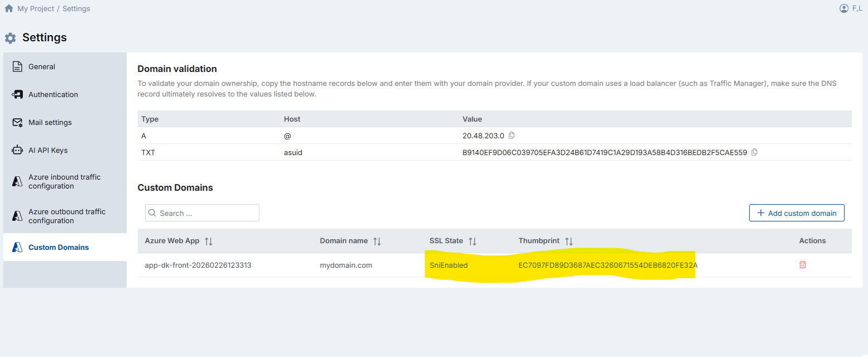The width and height of the screenshot is (868, 357).
Task: Open the F,L user avatar menu
Action: (x=844, y=8)
